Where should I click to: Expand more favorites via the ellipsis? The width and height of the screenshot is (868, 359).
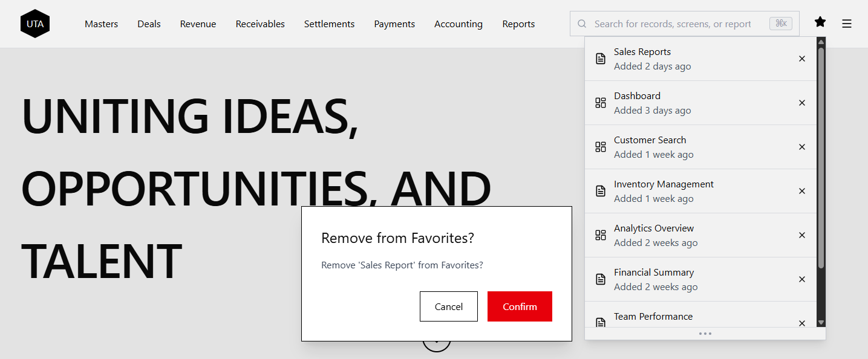[x=705, y=333]
